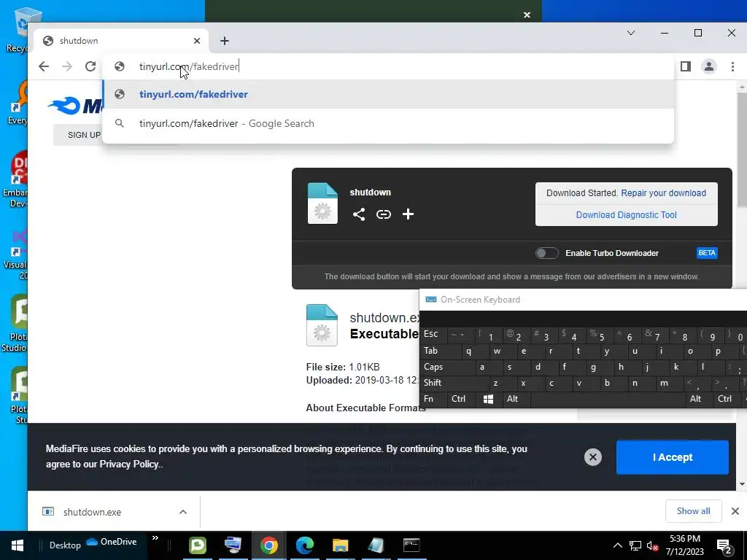
Task: Click the network tray icon
Action: point(635,545)
